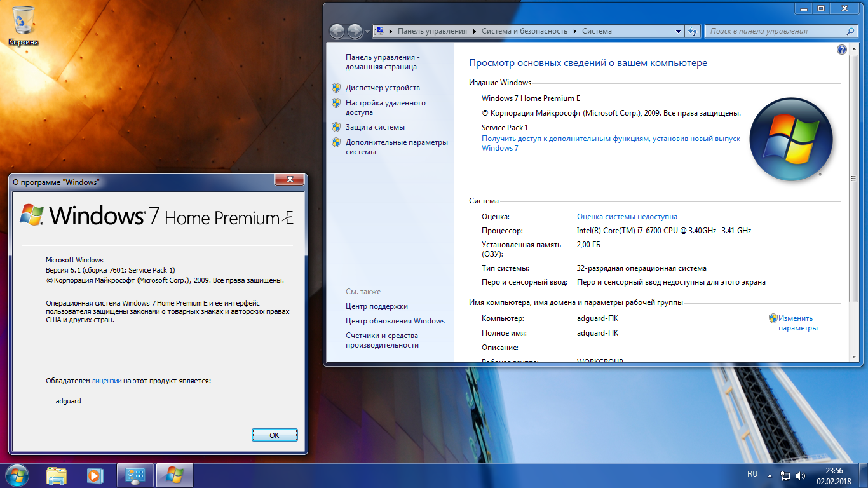Click the Show desktop strip beside clock
The image size is (868, 488).
tap(863, 475)
